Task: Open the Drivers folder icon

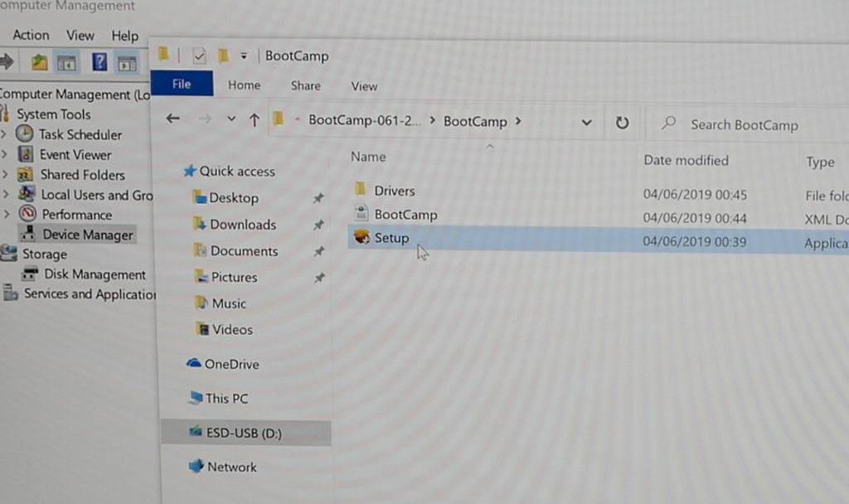Action: coord(361,190)
